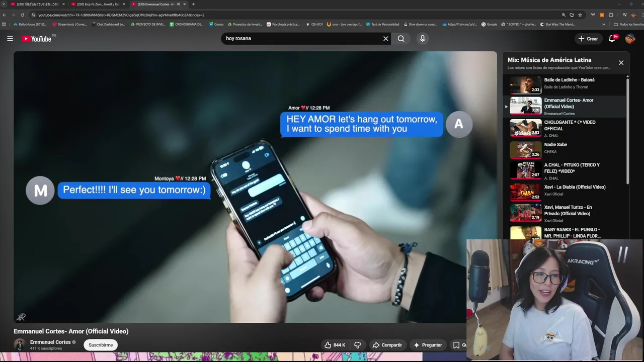Screen dimensions: 644x362
Task: Expand the bookmarks overflow chevron
Action: point(603,24)
